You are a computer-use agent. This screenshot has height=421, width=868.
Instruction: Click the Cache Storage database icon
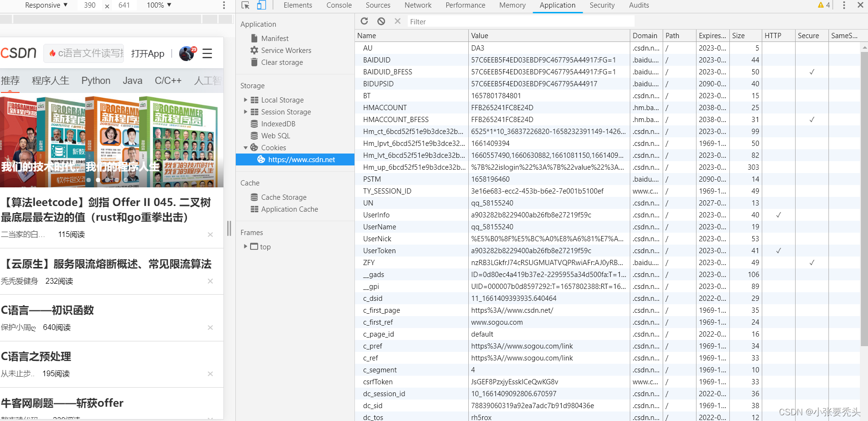[x=254, y=197]
